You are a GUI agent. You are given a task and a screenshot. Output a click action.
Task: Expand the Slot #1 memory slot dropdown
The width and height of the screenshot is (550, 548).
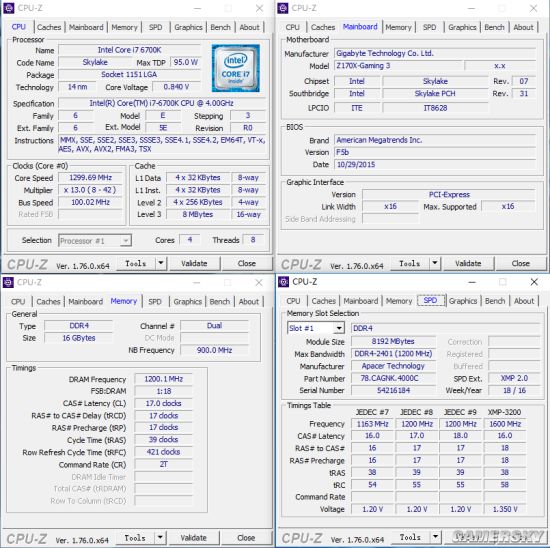[x=338, y=328]
